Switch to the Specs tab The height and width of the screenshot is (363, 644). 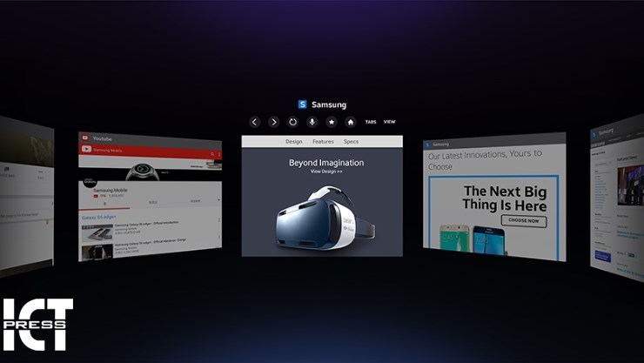coord(351,141)
